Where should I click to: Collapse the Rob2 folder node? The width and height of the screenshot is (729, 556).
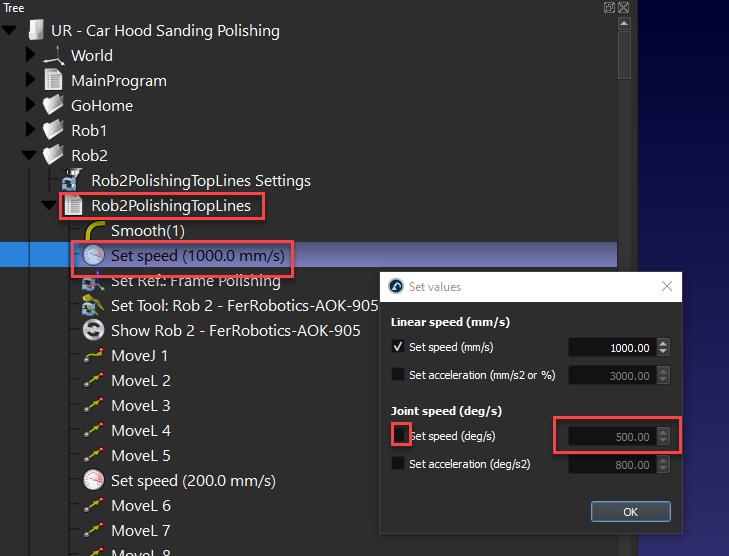point(29,155)
